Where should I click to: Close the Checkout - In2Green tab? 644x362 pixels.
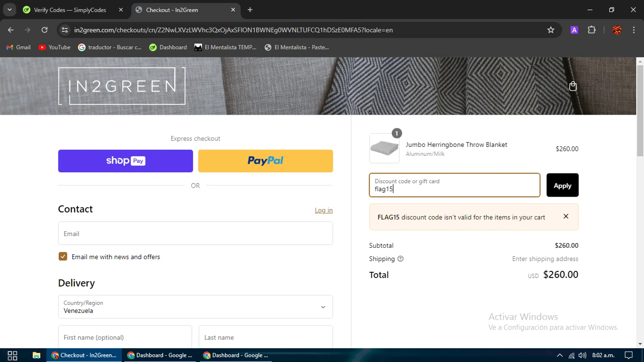coord(233,10)
